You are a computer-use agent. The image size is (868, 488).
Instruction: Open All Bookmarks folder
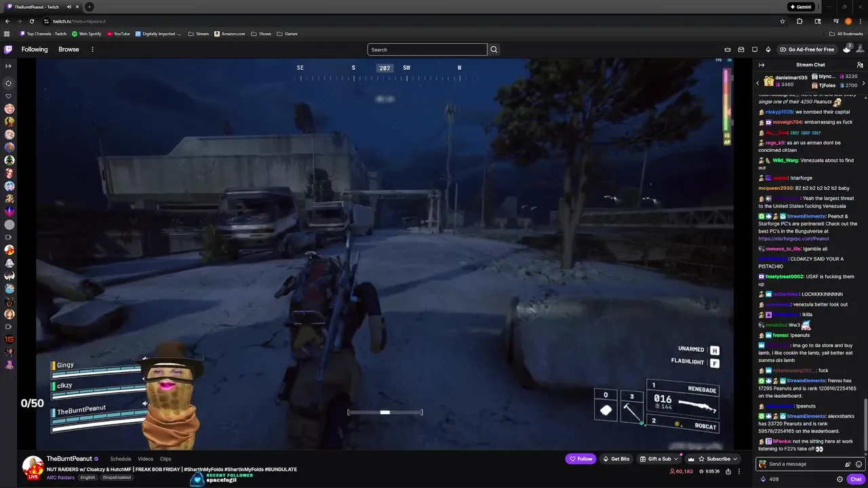pyautogui.click(x=846, y=34)
